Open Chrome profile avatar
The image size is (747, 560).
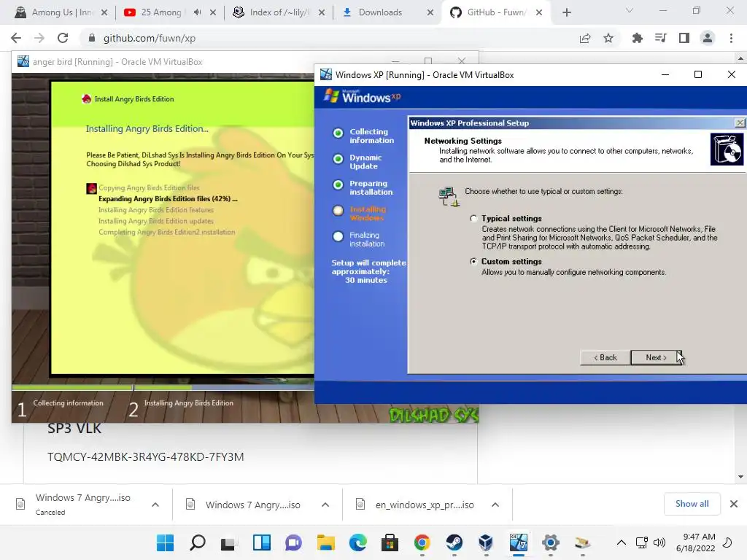tap(708, 38)
